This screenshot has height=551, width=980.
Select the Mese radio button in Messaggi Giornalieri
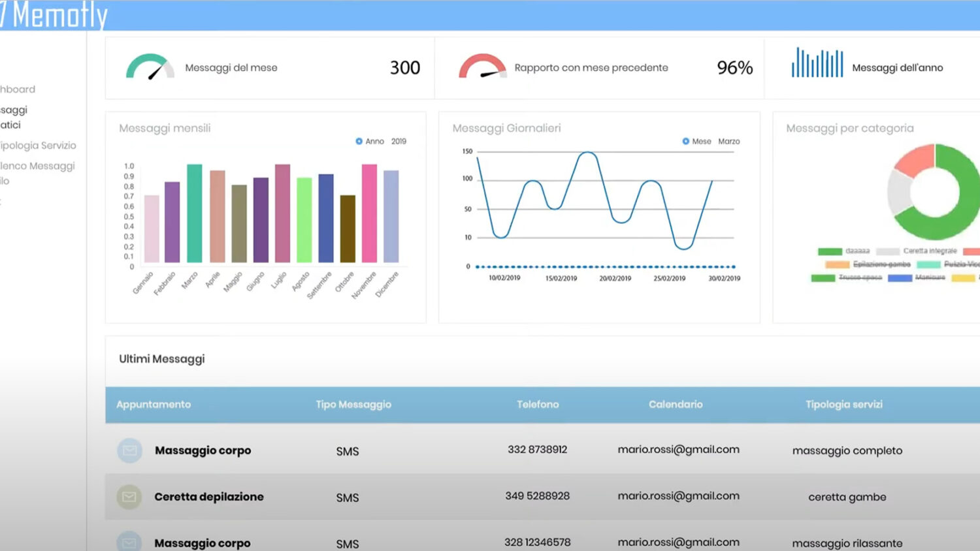tap(685, 141)
